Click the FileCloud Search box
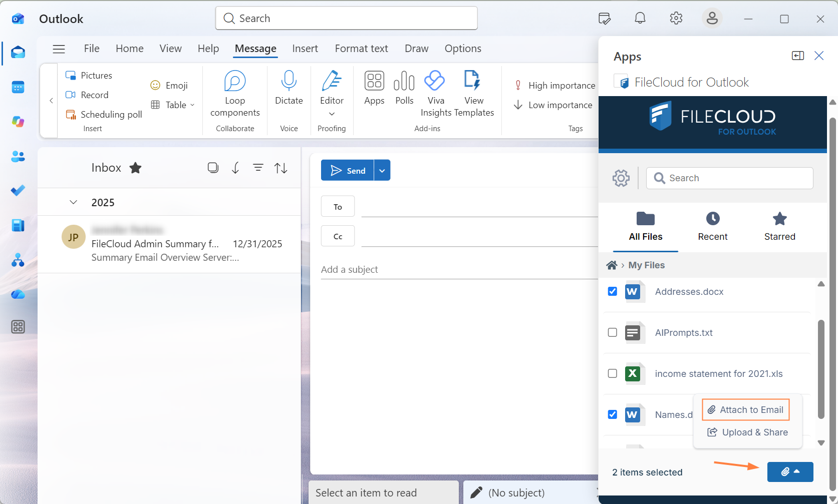 click(x=729, y=178)
